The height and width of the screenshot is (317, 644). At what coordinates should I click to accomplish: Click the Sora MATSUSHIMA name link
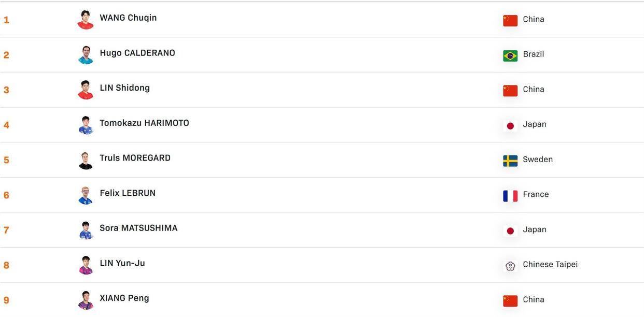click(x=138, y=228)
